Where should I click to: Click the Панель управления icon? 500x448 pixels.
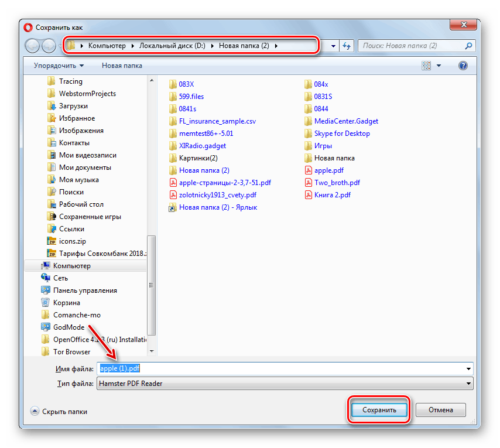46,290
